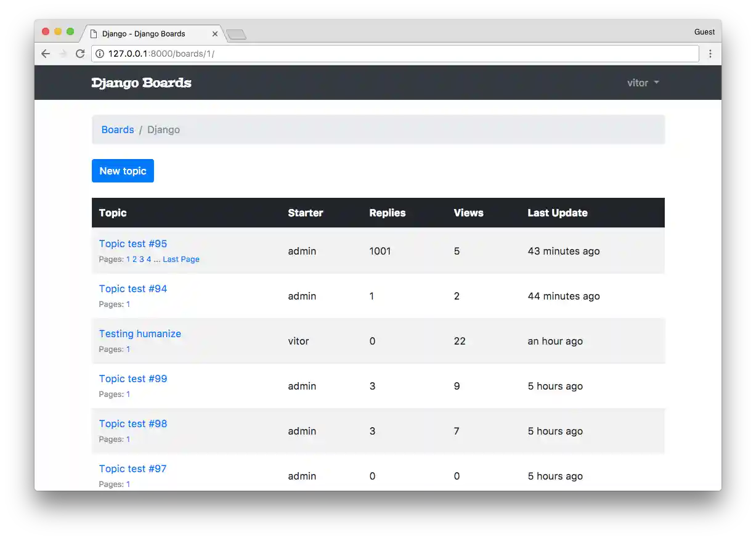Open Topic test #98

point(133,423)
